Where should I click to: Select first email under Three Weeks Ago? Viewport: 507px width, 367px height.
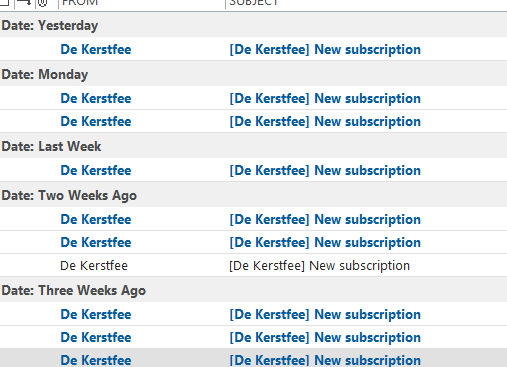click(x=253, y=314)
